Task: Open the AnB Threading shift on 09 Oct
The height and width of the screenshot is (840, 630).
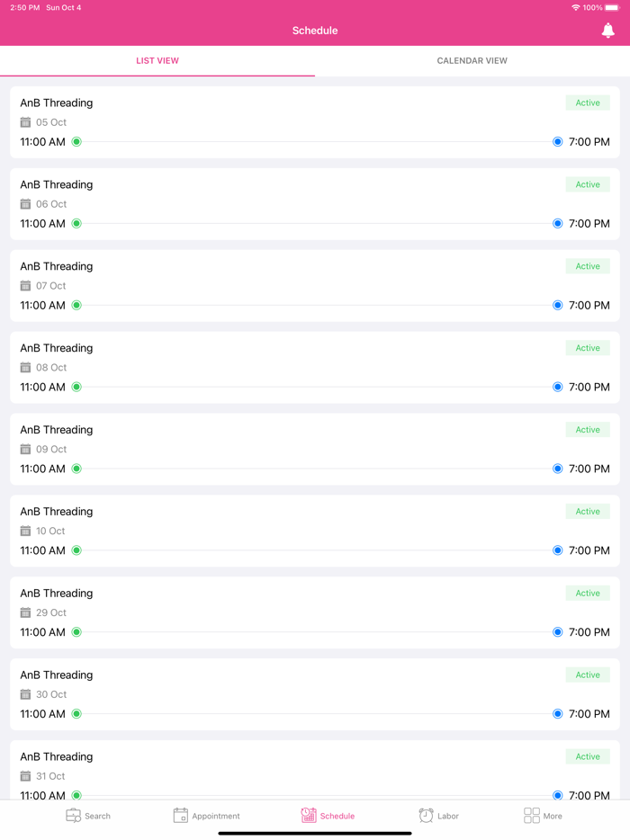Action: (x=57, y=430)
